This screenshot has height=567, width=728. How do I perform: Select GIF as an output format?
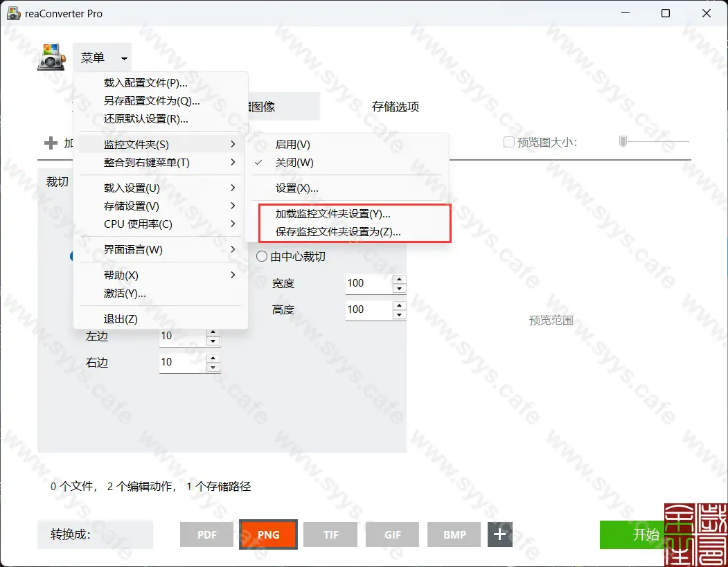pos(392,534)
